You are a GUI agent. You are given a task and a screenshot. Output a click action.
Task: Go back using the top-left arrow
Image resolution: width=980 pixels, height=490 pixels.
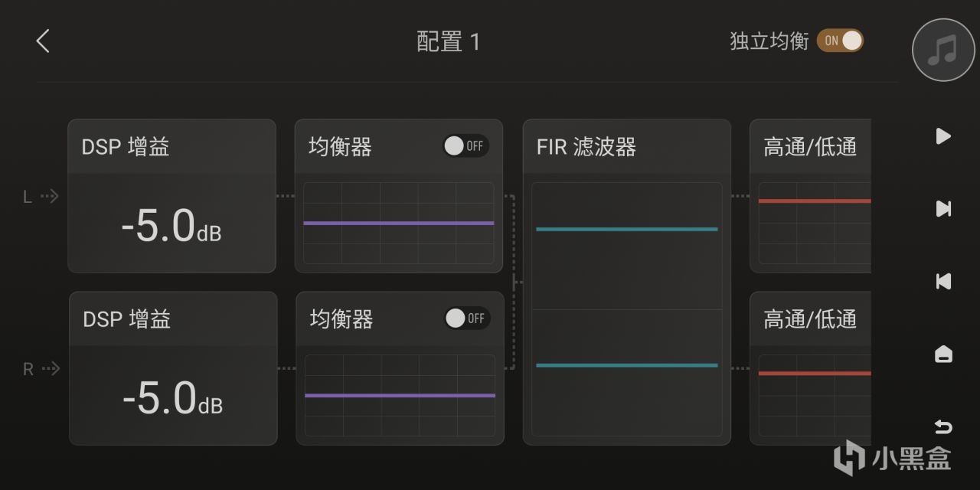(x=43, y=41)
